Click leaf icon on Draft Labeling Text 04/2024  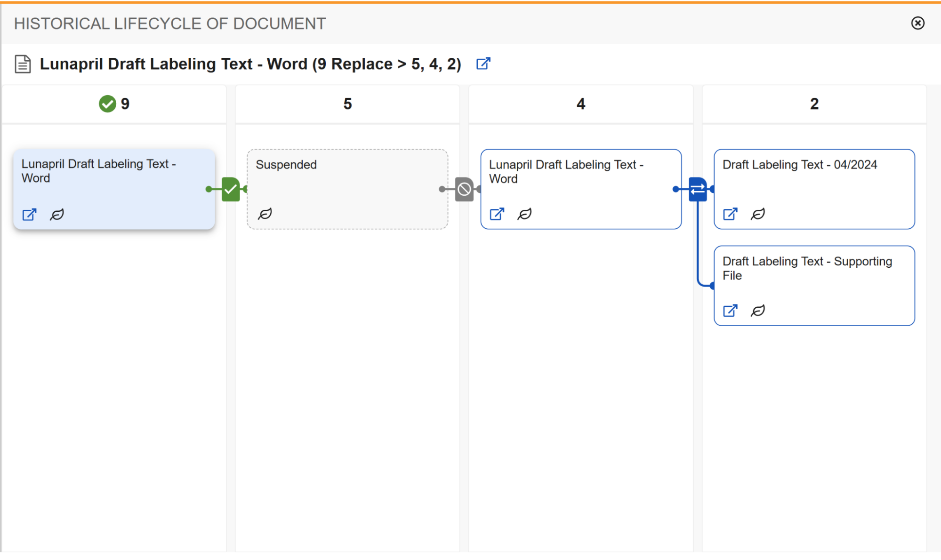758,214
